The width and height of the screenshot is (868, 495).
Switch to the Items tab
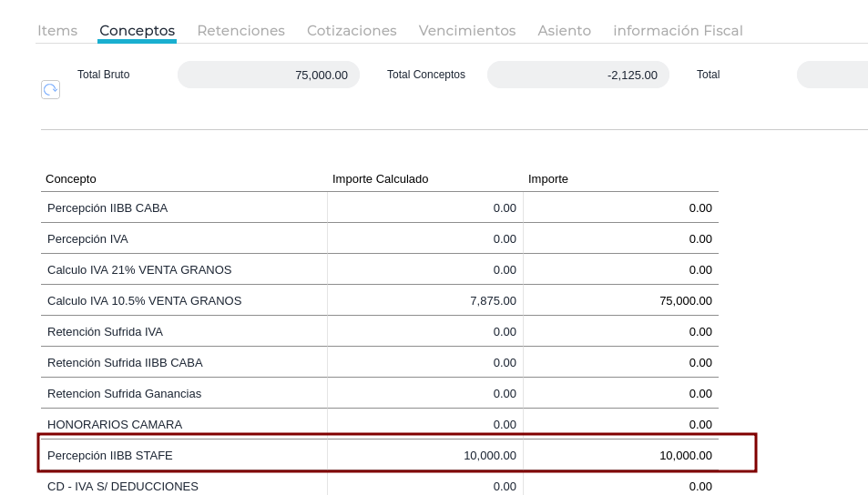tap(57, 30)
